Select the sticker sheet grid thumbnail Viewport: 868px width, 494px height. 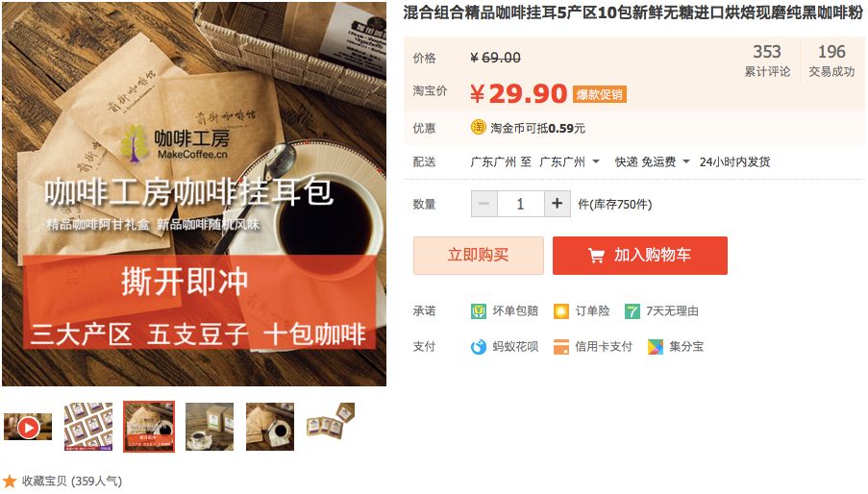(x=88, y=427)
